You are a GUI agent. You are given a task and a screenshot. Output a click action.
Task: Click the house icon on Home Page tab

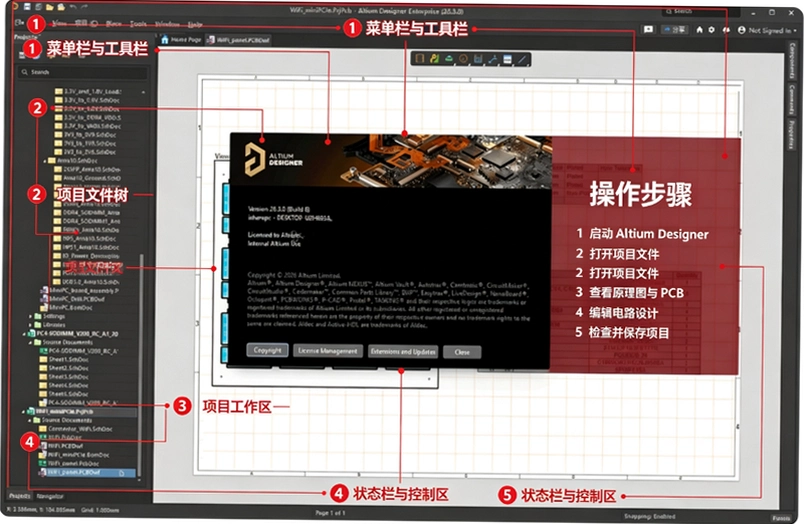(165, 39)
